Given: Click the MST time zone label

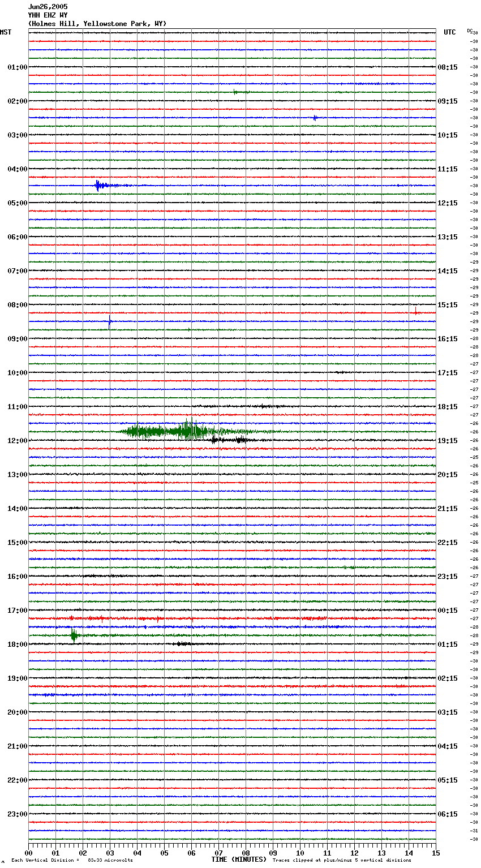Looking at the screenshot, I should click(6, 32).
